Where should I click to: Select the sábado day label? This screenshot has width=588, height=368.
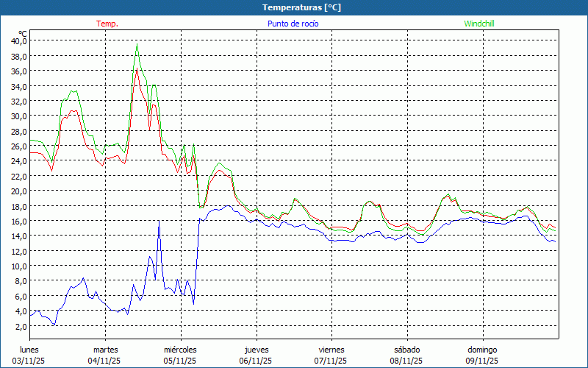(406, 349)
